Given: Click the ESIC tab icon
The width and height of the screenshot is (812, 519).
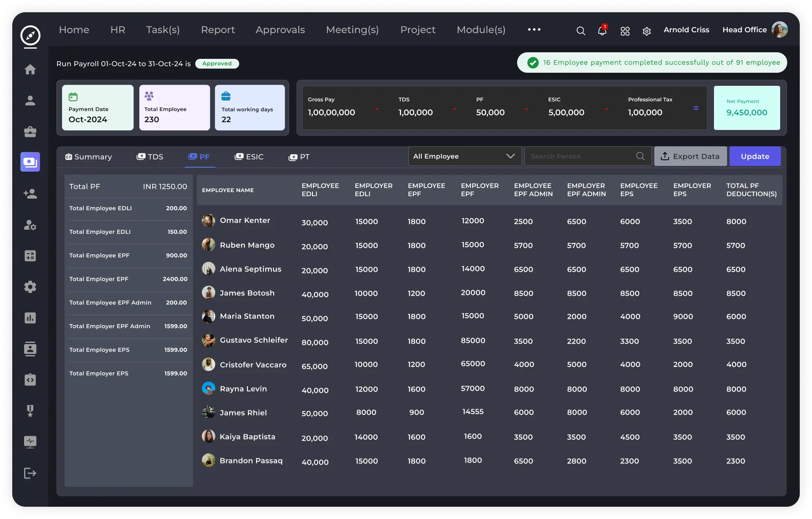Looking at the screenshot, I should [x=239, y=156].
